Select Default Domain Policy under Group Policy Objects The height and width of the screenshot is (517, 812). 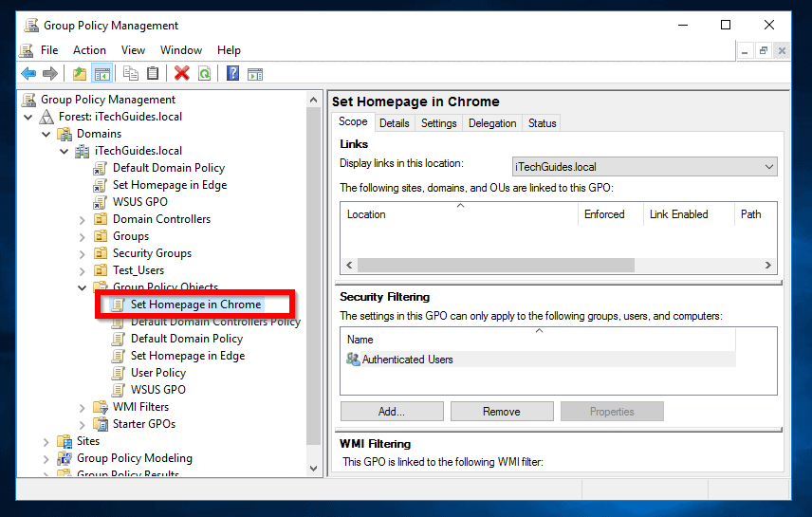click(187, 339)
